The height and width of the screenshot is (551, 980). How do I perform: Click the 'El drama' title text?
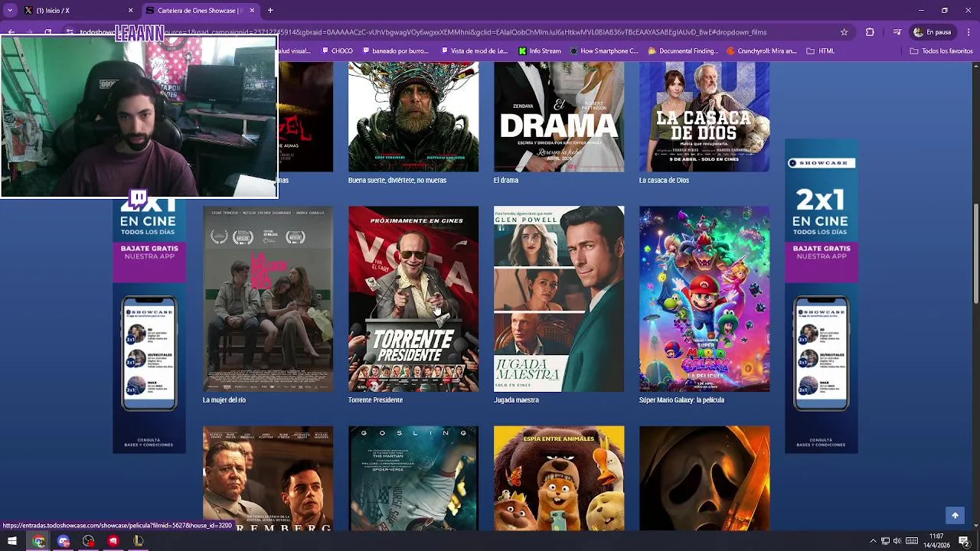coord(506,181)
